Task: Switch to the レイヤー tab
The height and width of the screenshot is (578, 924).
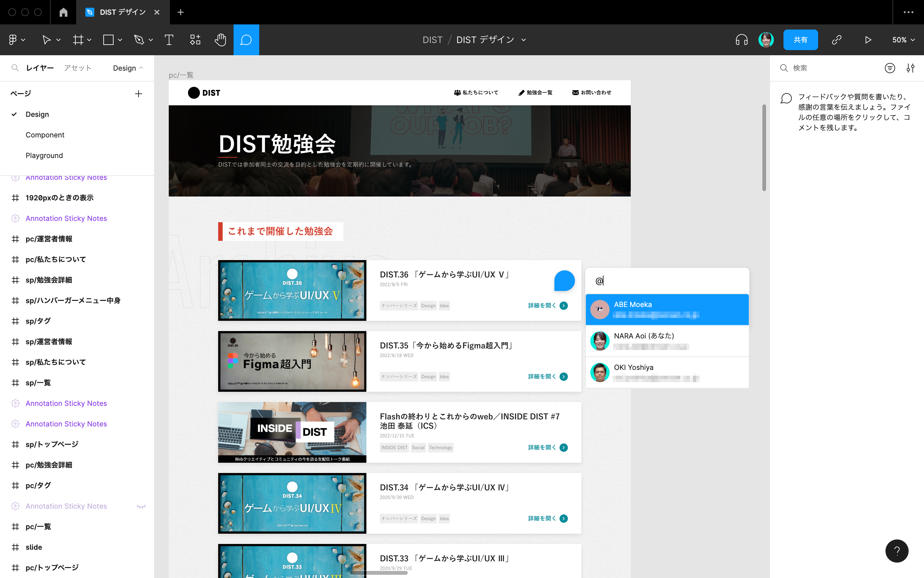Action: (x=40, y=68)
